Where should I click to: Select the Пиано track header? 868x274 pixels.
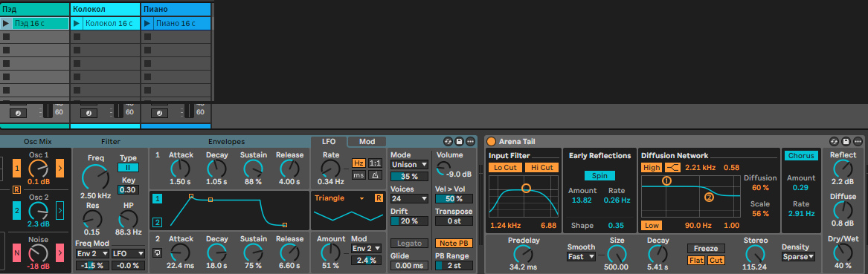[x=176, y=10]
